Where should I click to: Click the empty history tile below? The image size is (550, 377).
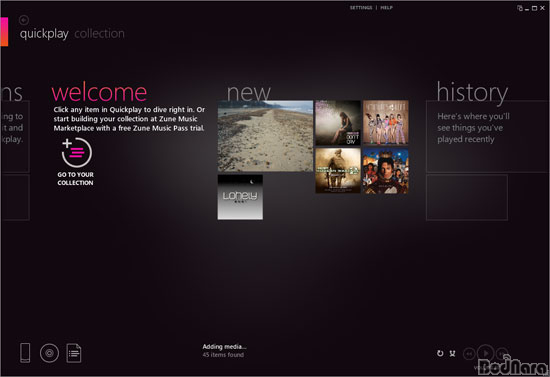pos(467,198)
